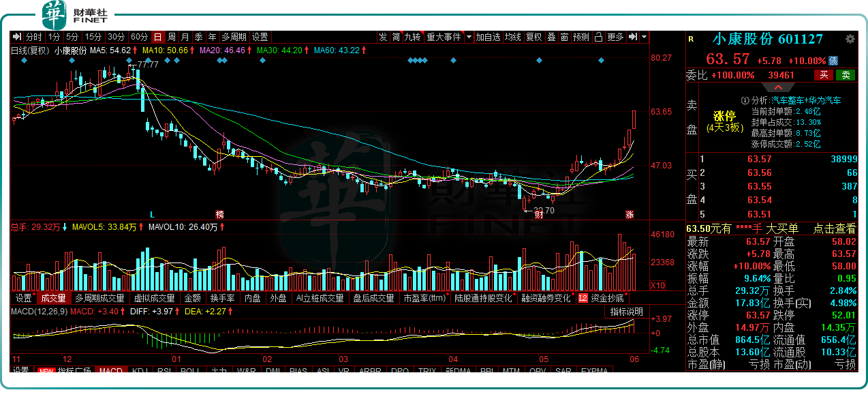Click the MA5: 54.62 indicator label
Image resolution: width=868 pixels, height=403 pixels.
(110, 50)
